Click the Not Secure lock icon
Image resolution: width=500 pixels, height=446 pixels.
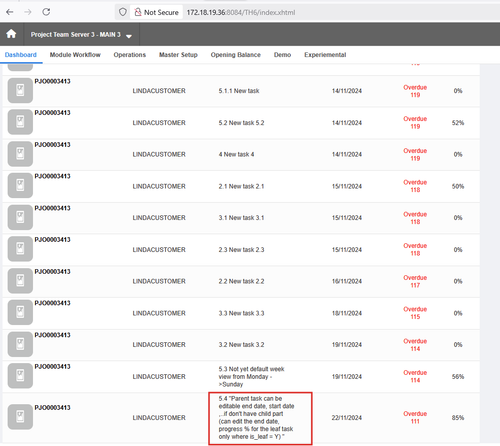click(x=138, y=12)
